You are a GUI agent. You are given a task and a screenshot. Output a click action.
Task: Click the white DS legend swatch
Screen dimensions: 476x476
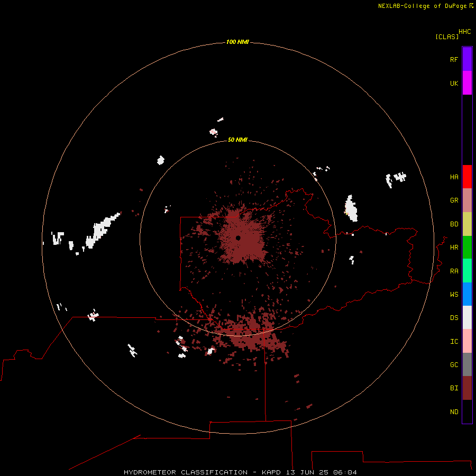(467, 317)
